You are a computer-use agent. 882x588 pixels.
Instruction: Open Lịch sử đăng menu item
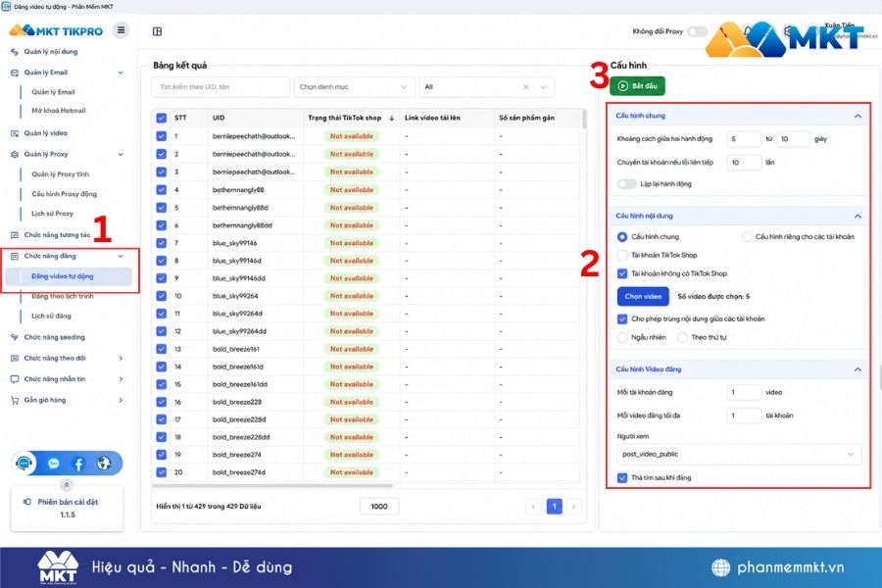click(x=51, y=317)
